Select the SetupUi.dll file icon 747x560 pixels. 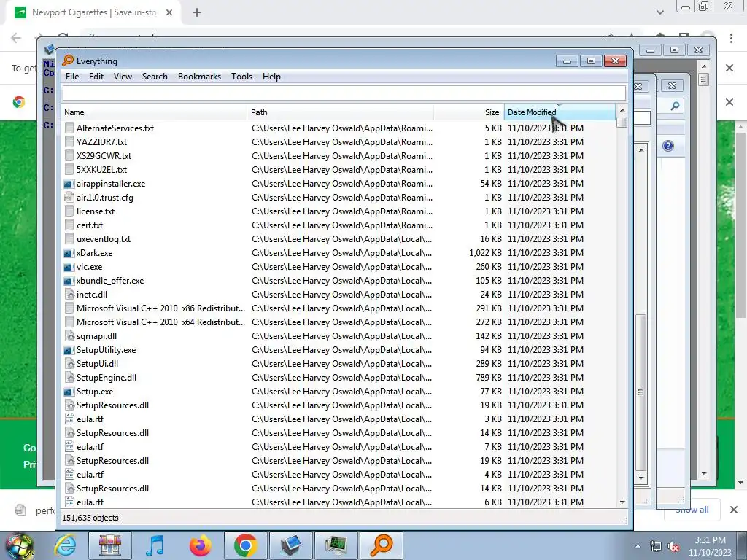coord(69,364)
